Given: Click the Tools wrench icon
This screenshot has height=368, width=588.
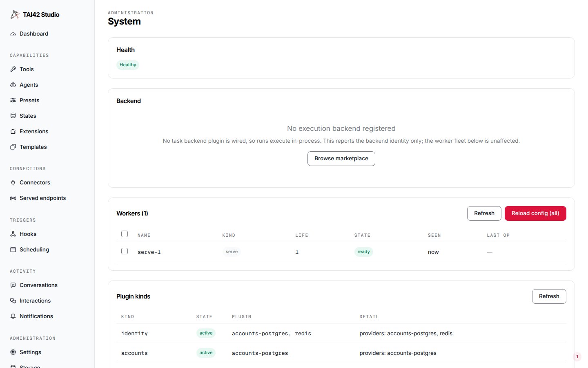Looking at the screenshot, I should pos(13,70).
